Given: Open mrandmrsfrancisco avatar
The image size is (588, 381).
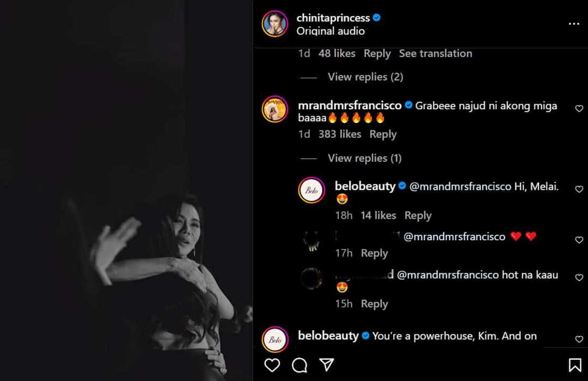Looking at the screenshot, I should (275, 109).
